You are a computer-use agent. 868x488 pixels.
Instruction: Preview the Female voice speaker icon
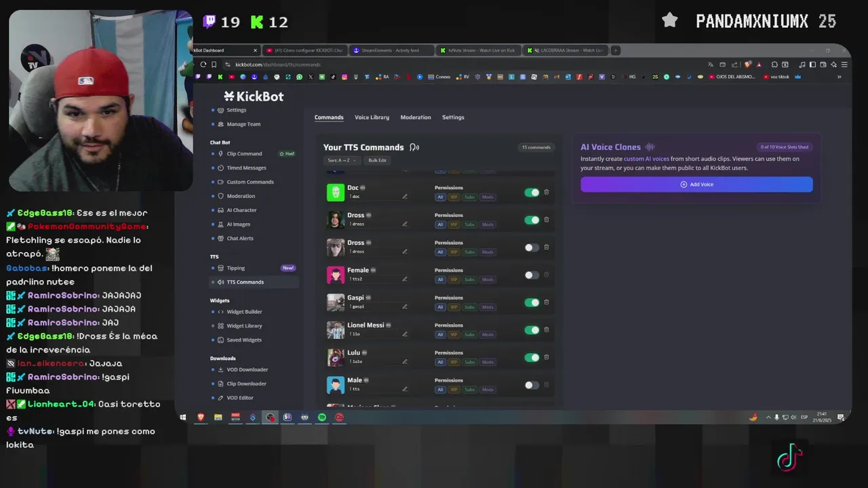tap(373, 270)
